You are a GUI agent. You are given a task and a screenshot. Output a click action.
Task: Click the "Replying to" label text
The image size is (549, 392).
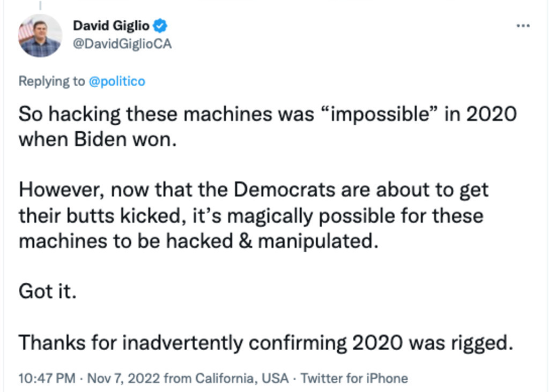(51, 81)
